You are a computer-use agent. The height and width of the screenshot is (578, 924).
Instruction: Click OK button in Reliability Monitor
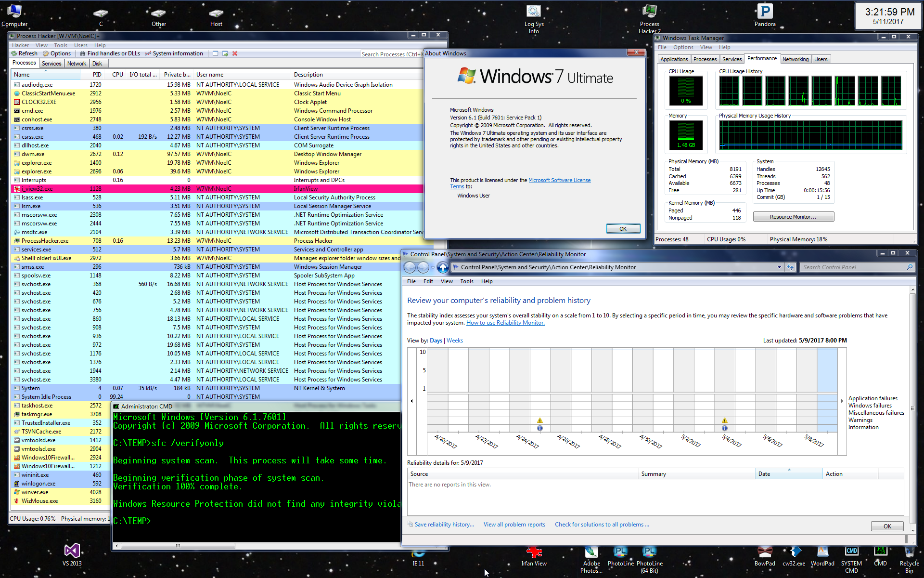click(887, 526)
